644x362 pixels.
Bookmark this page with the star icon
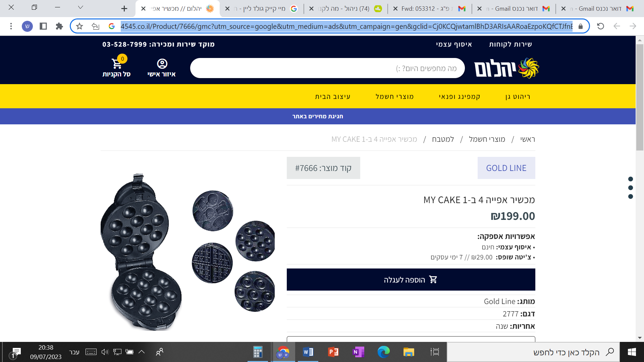[x=79, y=26]
